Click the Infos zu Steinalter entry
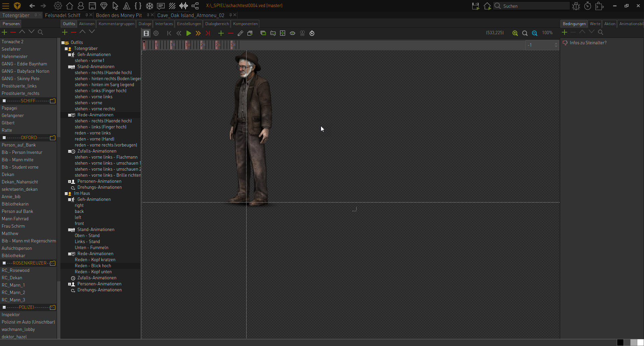 (x=588, y=43)
